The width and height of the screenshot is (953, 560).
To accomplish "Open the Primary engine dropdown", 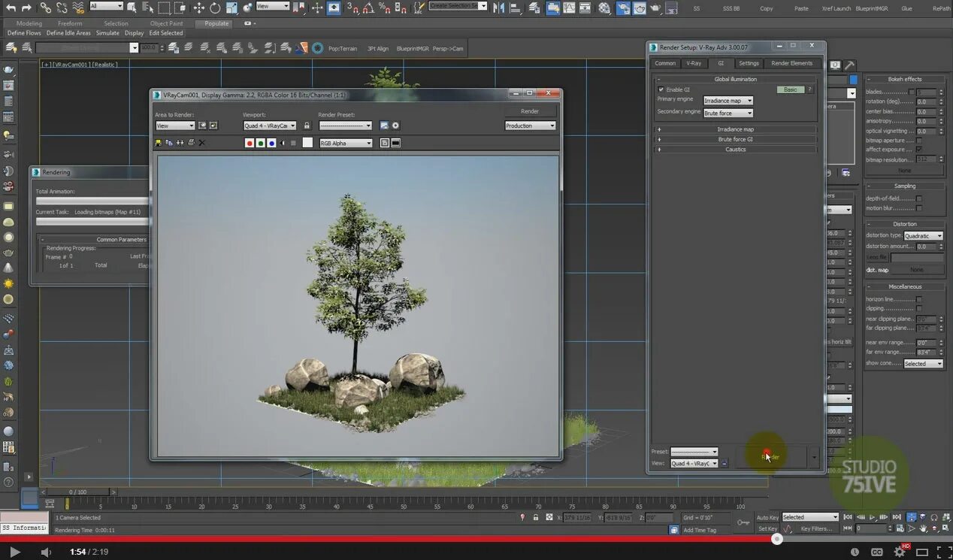I will (728, 101).
